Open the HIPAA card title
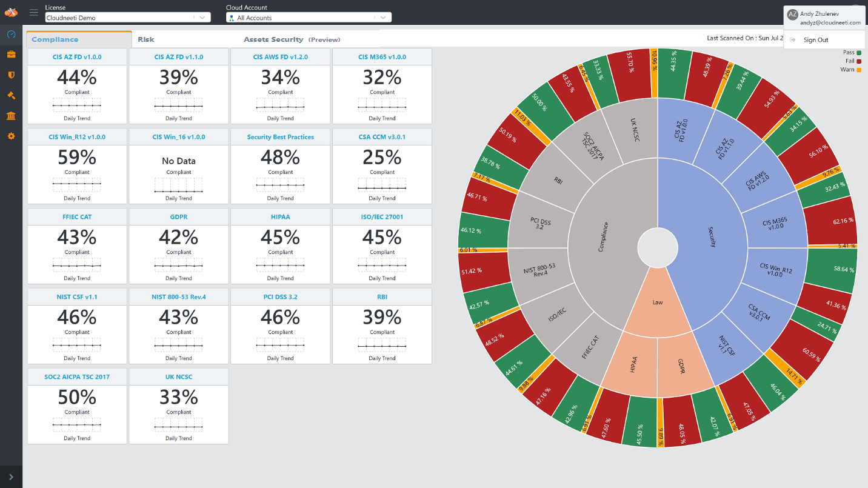This screenshot has width=868, height=488. tap(281, 216)
